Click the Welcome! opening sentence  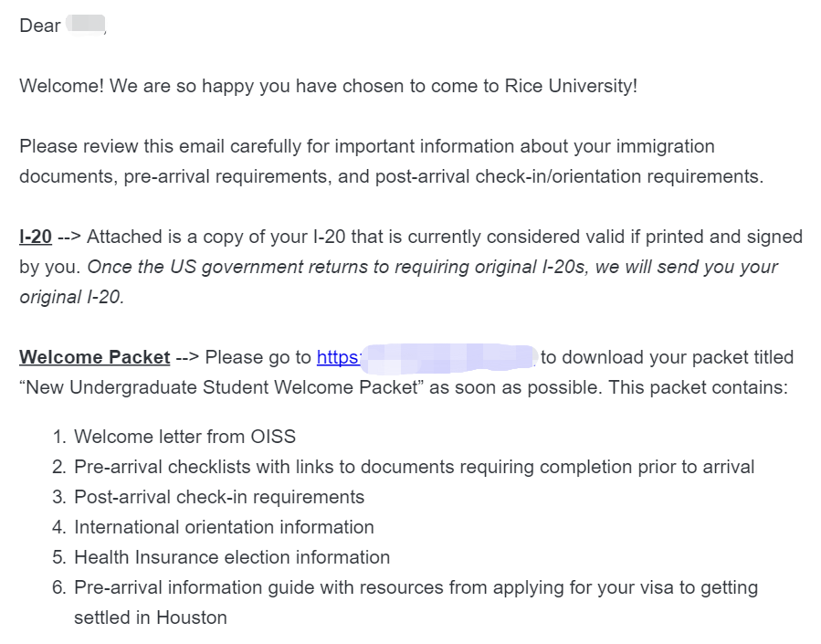pyautogui.click(x=328, y=86)
